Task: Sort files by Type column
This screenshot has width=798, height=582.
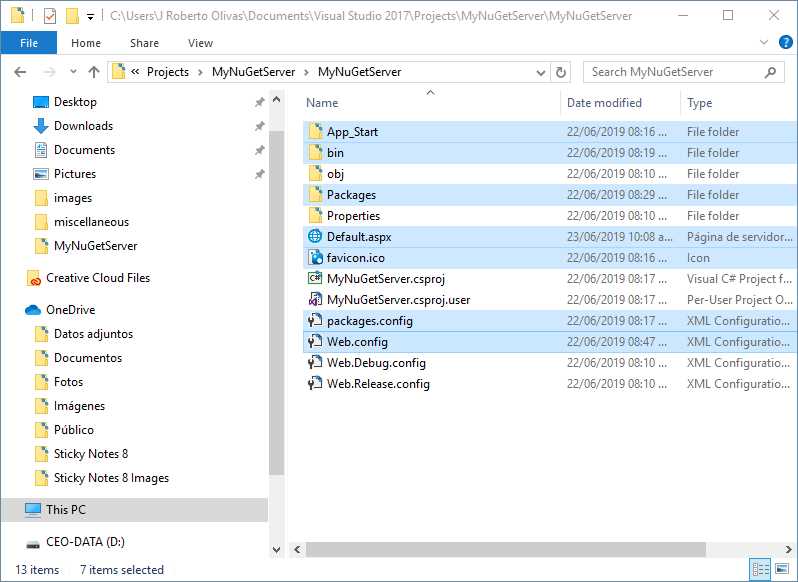Action: pos(699,103)
